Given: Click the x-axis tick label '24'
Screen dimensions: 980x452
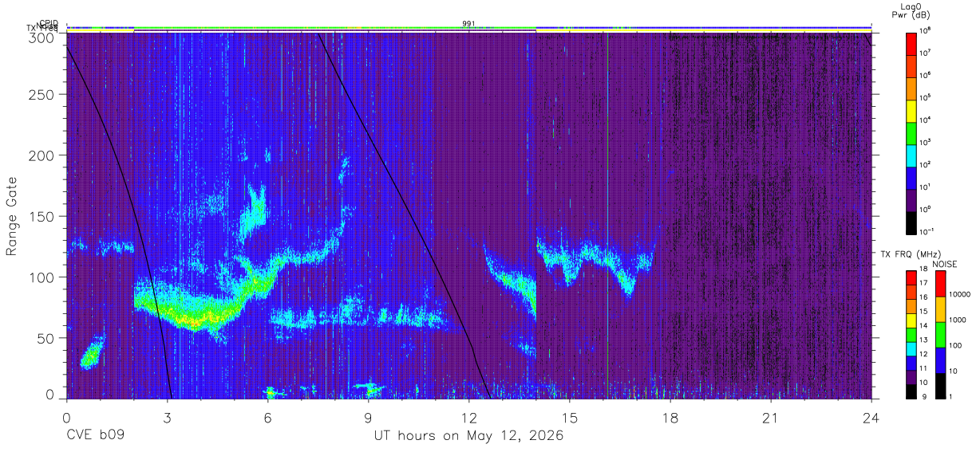Looking at the screenshot, I should click(x=871, y=417).
